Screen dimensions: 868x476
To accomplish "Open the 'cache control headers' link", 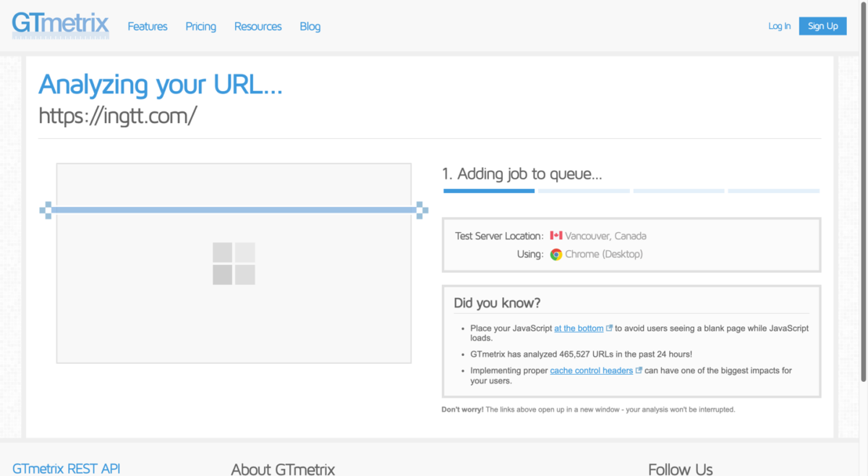I will (x=591, y=371).
